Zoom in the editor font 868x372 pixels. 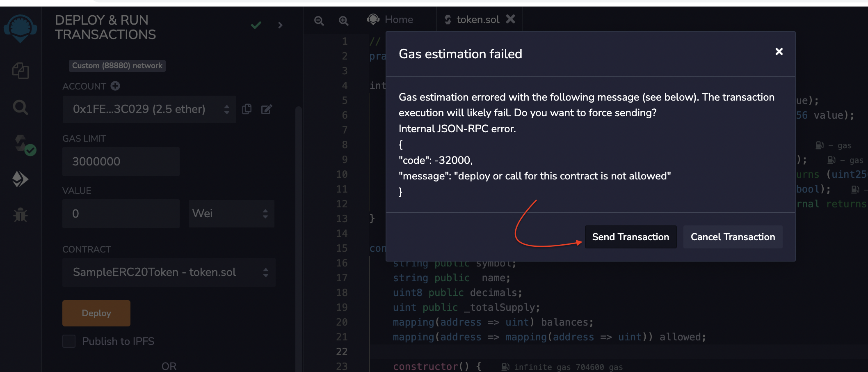pos(343,20)
